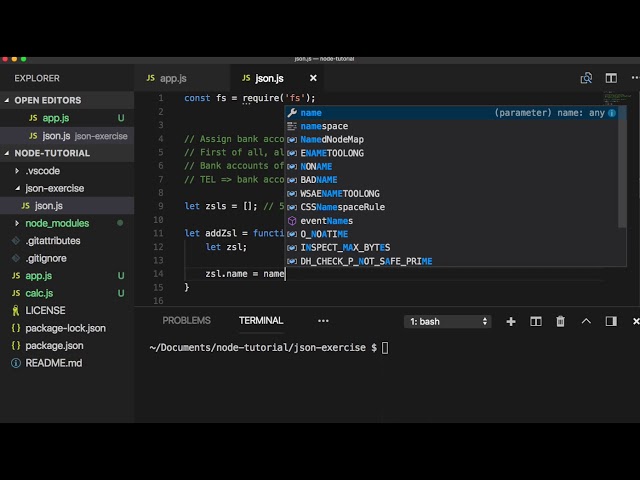Click the EXPLORER header title

click(37, 78)
